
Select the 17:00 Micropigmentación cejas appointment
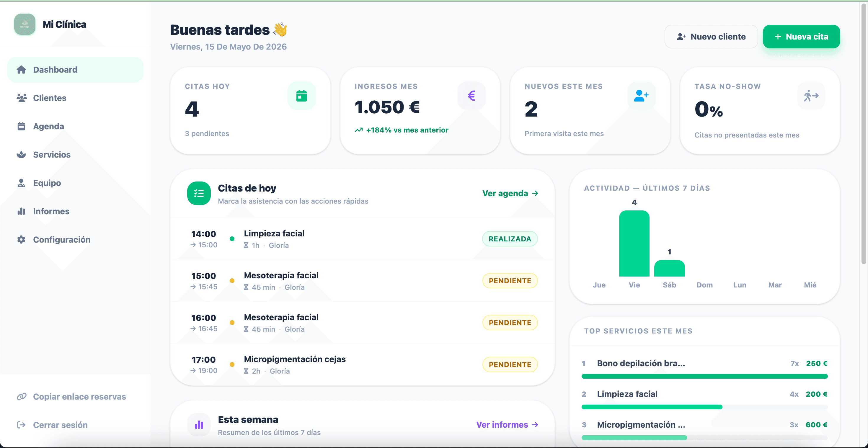coord(363,364)
